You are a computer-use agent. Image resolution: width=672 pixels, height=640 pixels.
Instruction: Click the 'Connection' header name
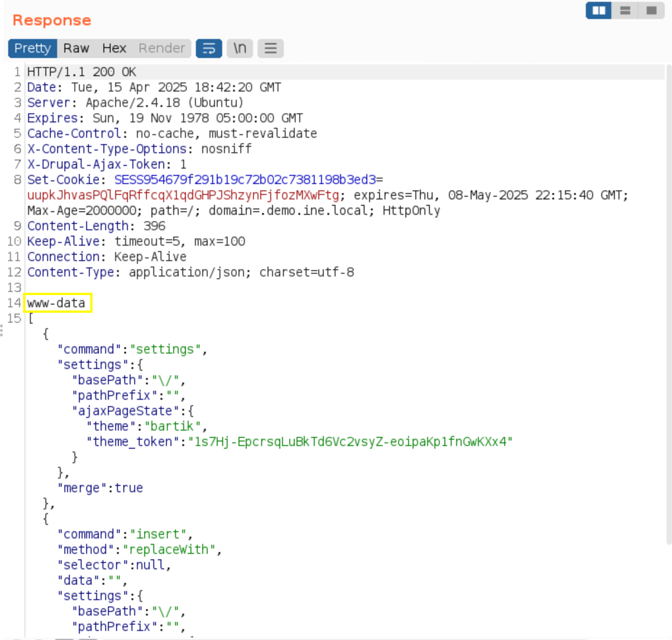63,257
